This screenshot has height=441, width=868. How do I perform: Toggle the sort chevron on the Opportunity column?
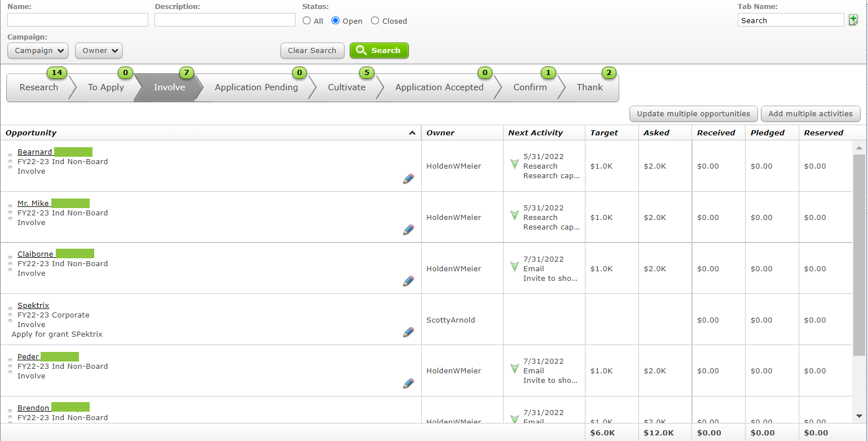(x=412, y=133)
